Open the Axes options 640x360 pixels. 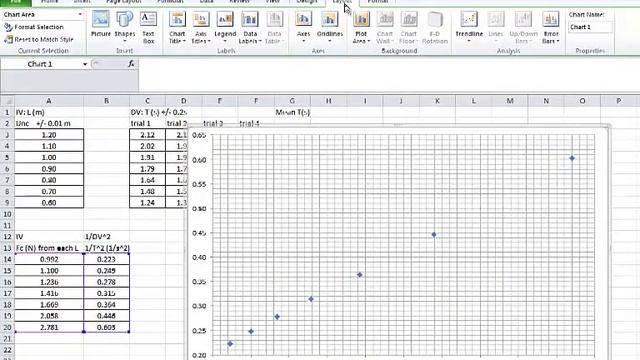303,27
